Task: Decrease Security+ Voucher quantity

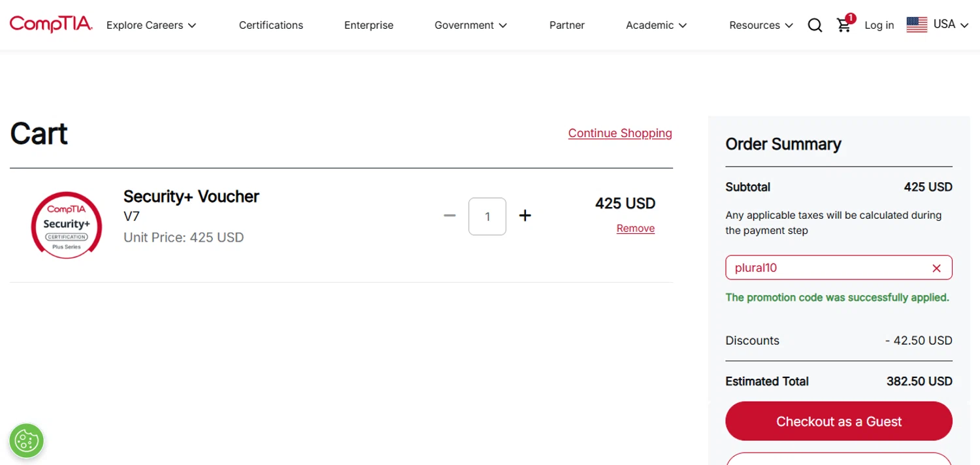Action: [449, 216]
